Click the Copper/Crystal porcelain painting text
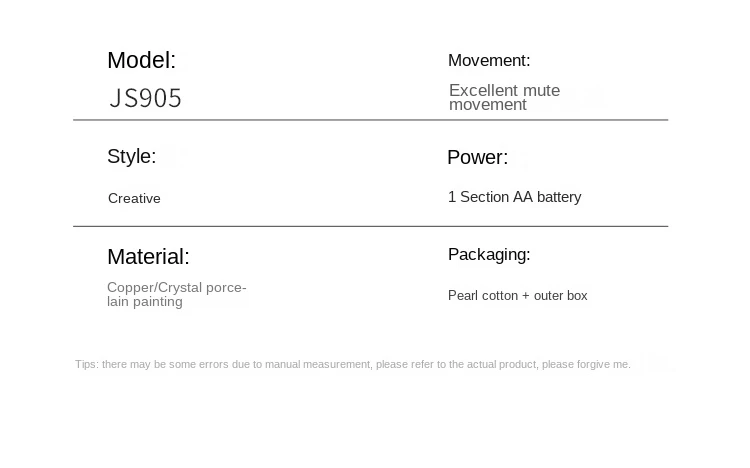 point(176,294)
